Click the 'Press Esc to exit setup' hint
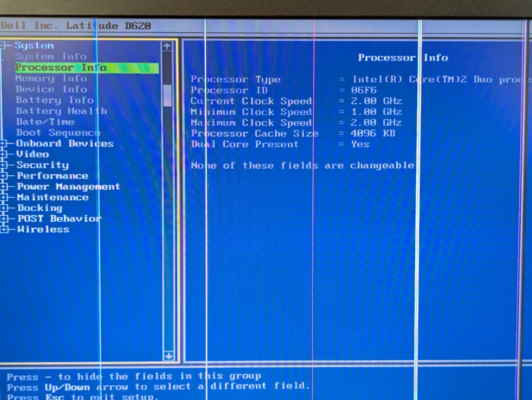Screen dimensions: 532x400 tap(82, 396)
